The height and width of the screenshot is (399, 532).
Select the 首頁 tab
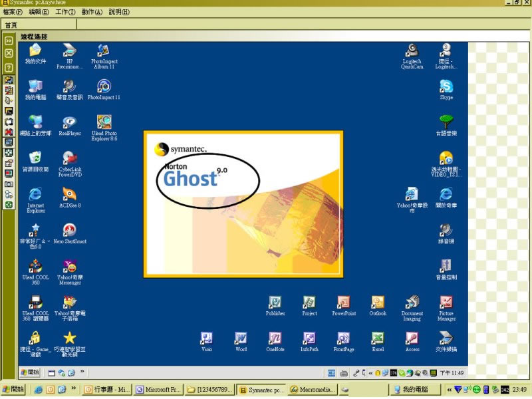(39, 25)
